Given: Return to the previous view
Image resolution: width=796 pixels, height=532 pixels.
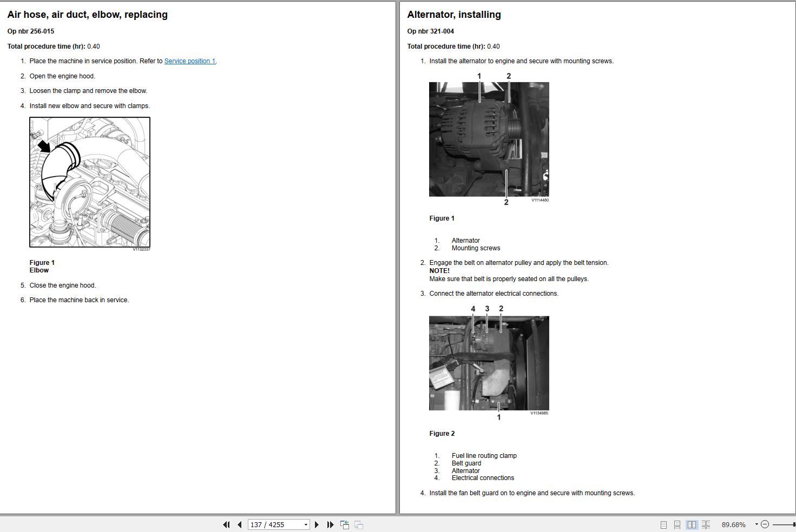Looking at the screenshot, I should (x=344, y=524).
